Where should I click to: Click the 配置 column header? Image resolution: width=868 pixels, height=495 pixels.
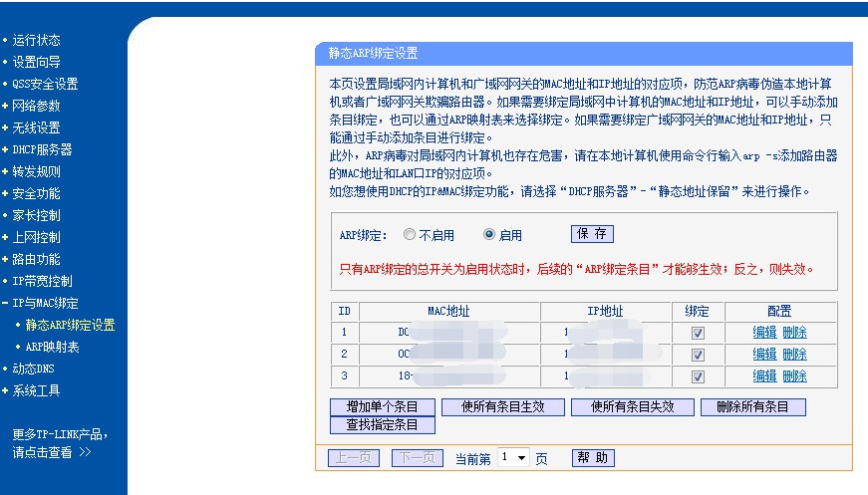779,312
